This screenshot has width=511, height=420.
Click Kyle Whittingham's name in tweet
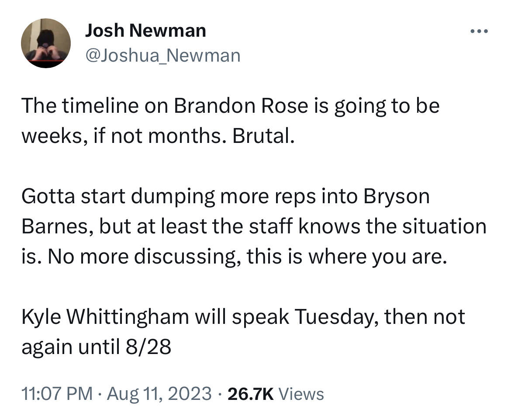pyautogui.click(x=105, y=316)
